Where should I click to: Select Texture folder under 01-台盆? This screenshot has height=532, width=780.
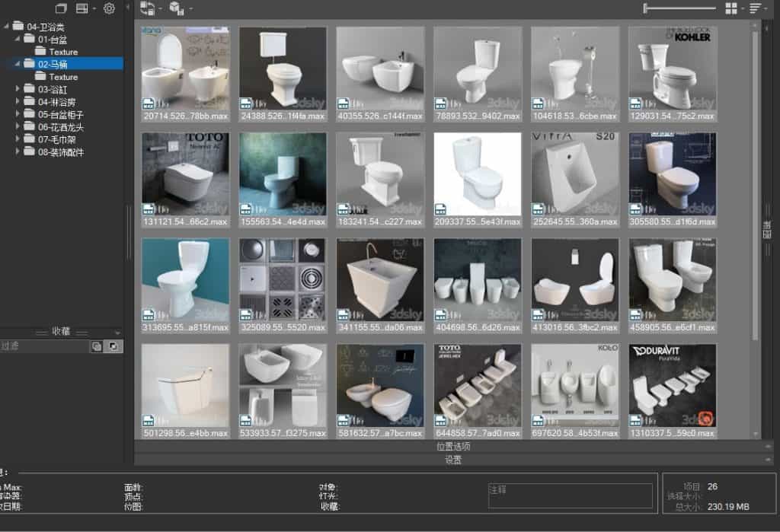(x=63, y=52)
